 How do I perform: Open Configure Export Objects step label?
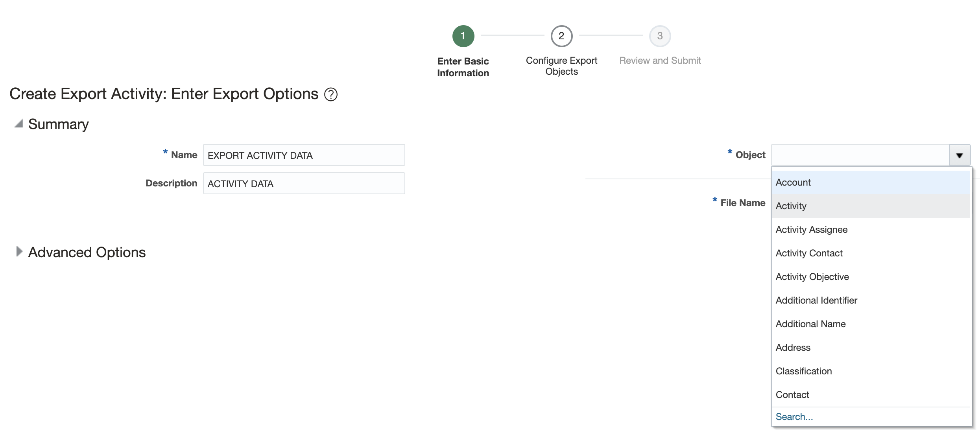pyautogui.click(x=561, y=66)
